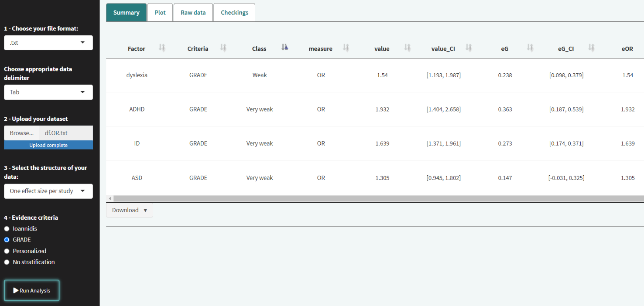Open the Download menu button
This screenshot has width=644, height=306.
point(130,210)
